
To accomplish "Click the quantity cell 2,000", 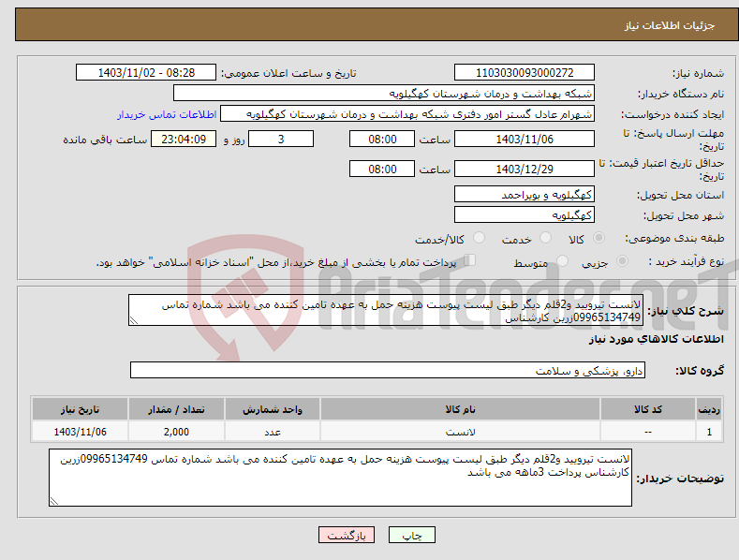I will point(176,432).
